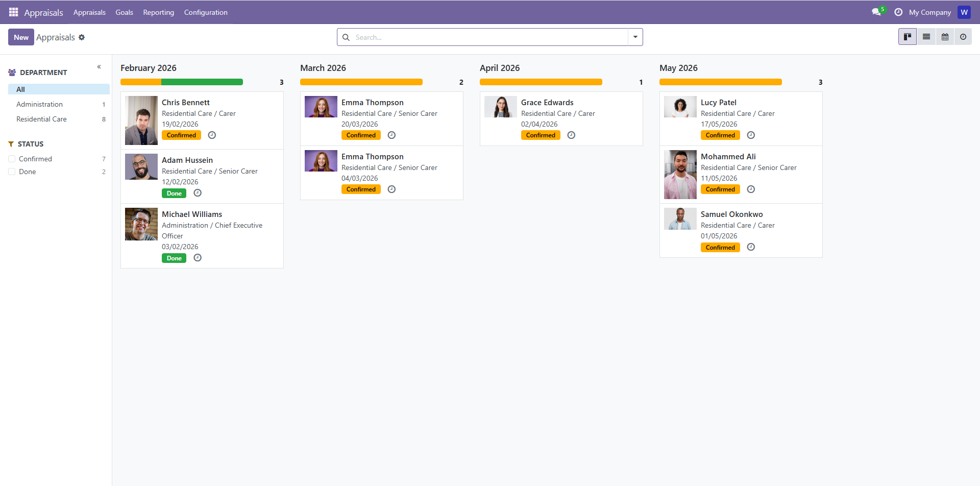Filter by Residential Care department

41,119
